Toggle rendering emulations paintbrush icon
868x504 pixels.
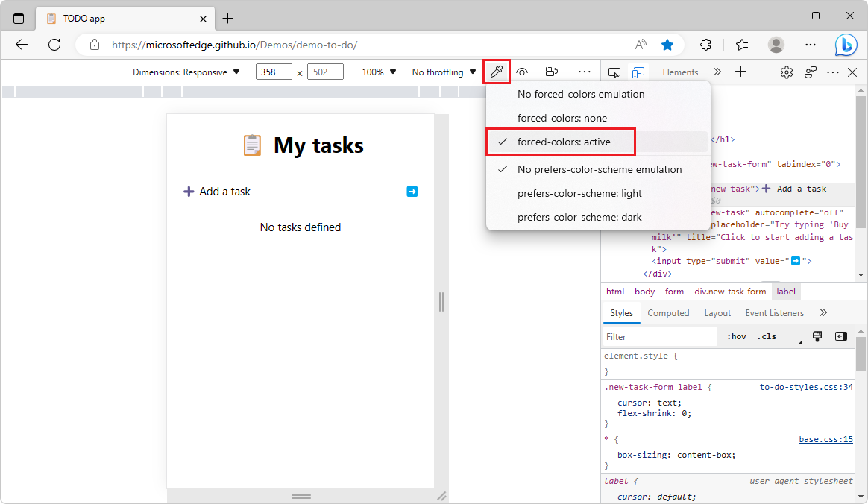pos(817,336)
